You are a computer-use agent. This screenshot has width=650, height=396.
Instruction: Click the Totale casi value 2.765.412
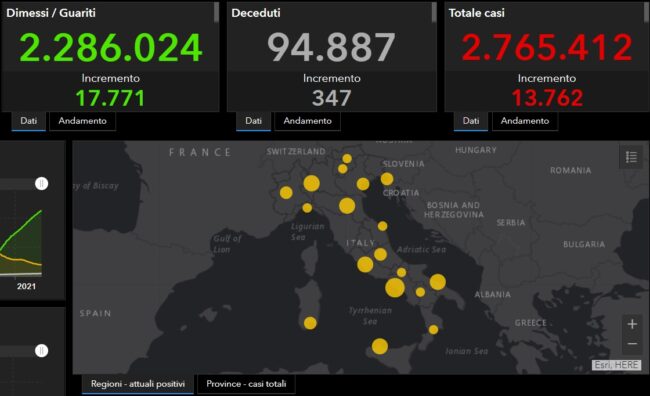click(x=547, y=48)
